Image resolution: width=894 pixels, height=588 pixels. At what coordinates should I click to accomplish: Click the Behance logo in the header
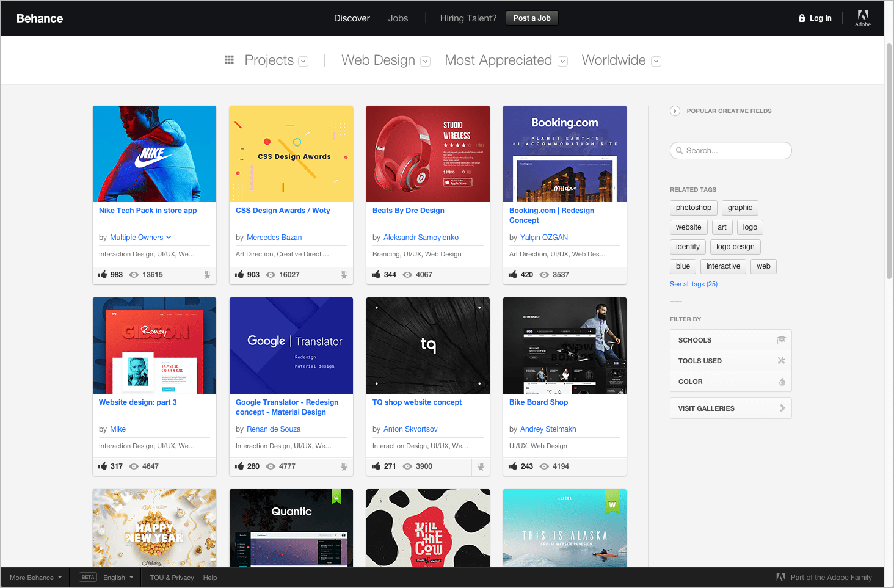39,18
